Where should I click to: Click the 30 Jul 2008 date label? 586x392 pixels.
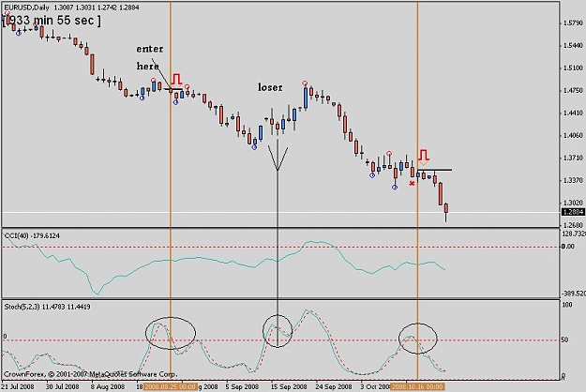63,386
